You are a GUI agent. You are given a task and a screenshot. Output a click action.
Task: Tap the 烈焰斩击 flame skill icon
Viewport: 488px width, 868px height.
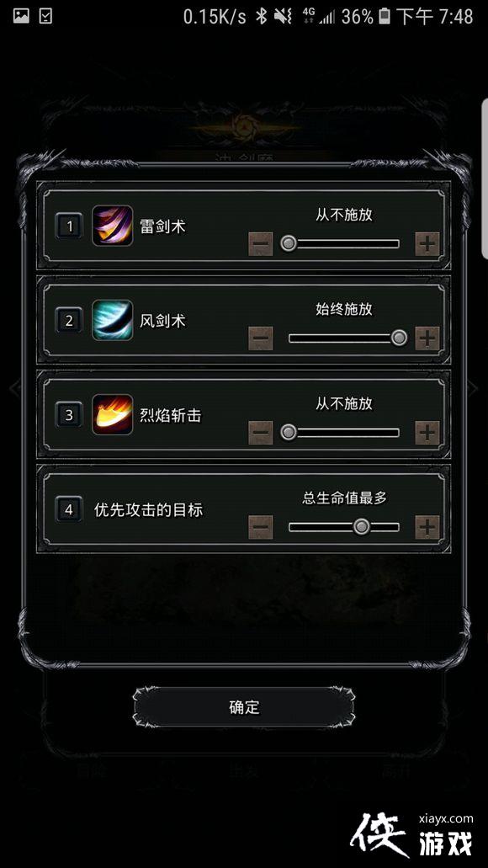[112, 414]
